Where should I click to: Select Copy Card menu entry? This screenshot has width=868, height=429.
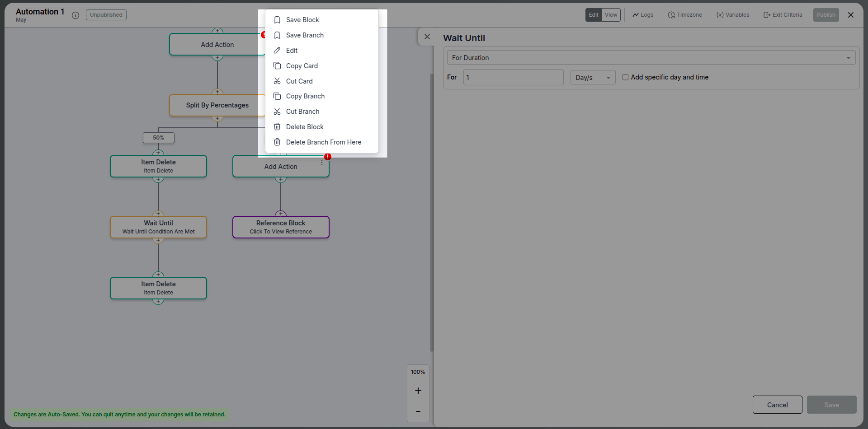tap(321, 66)
